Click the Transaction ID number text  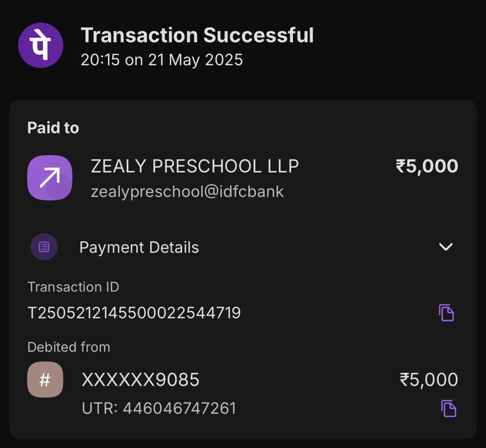point(134,313)
